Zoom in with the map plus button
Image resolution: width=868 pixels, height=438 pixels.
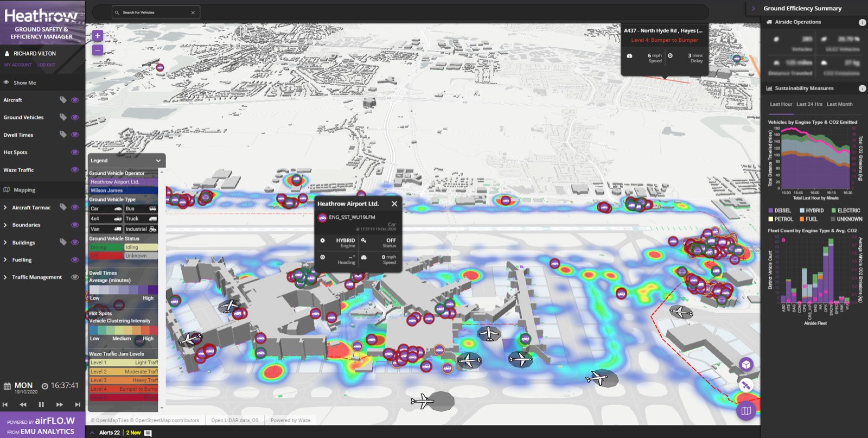pyautogui.click(x=98, y=36)
